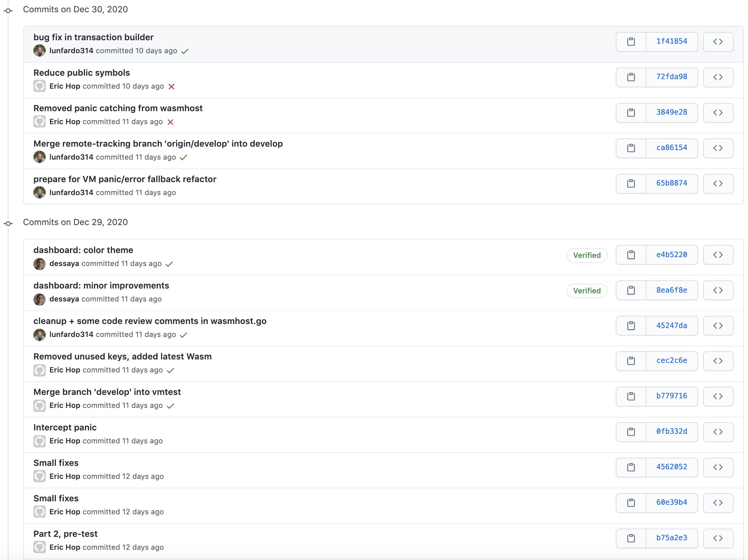The image size is (748, 560).
Task: Open commit hash link 65b8874
Action: tap(671, 183)
